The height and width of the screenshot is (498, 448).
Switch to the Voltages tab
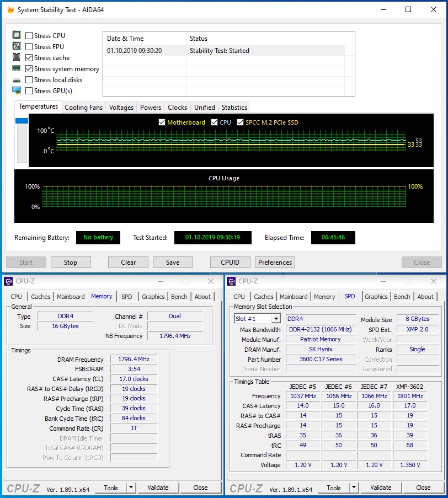(121, 108)
